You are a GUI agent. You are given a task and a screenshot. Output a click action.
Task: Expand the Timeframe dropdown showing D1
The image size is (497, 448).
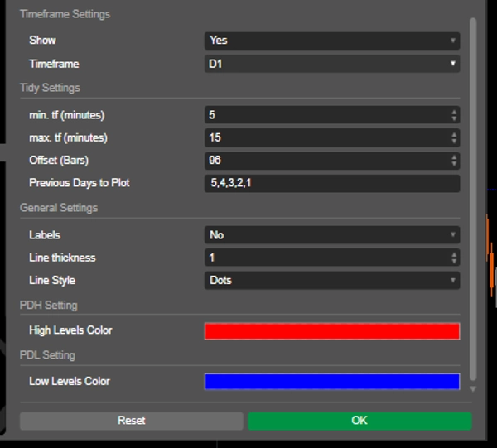(331, 64)
